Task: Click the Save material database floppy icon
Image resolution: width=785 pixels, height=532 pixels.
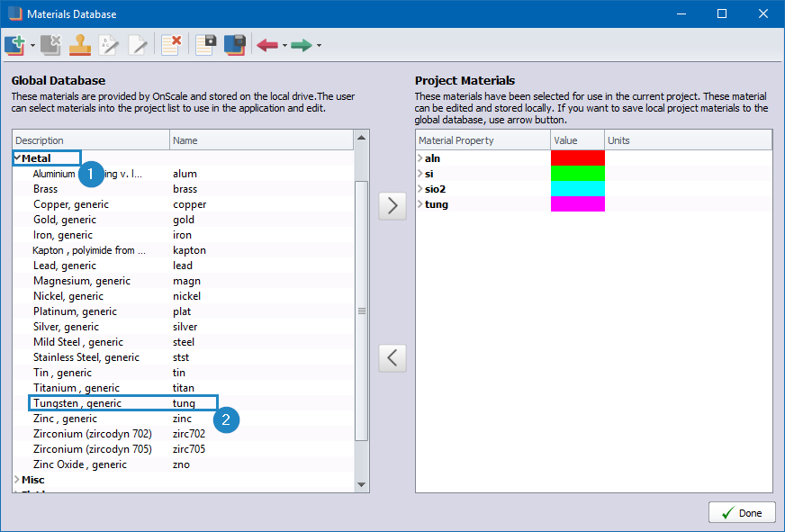Action: coord(235,45)
